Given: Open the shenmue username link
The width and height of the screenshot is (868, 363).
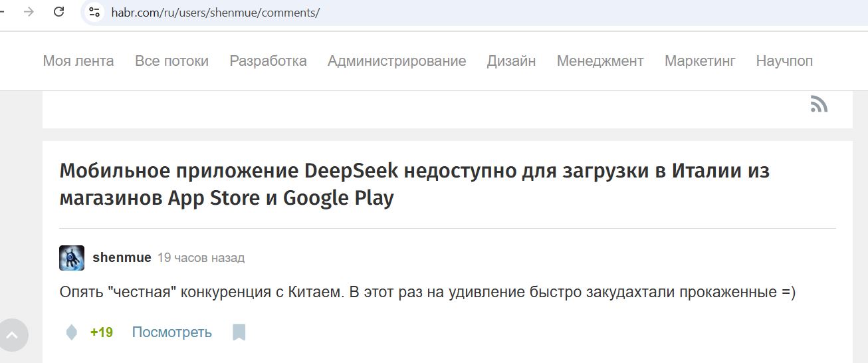Looking at the screenshot, I should (122, 257).
